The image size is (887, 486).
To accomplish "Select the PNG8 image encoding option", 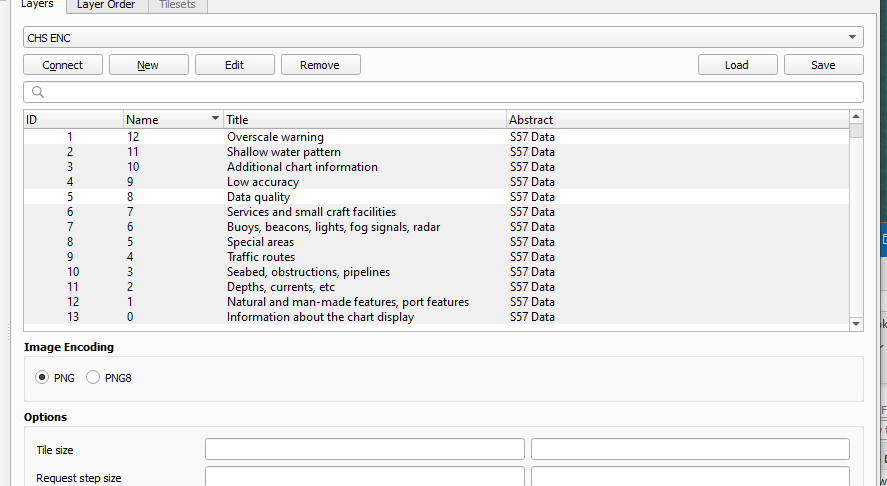I will coord(94,378).
